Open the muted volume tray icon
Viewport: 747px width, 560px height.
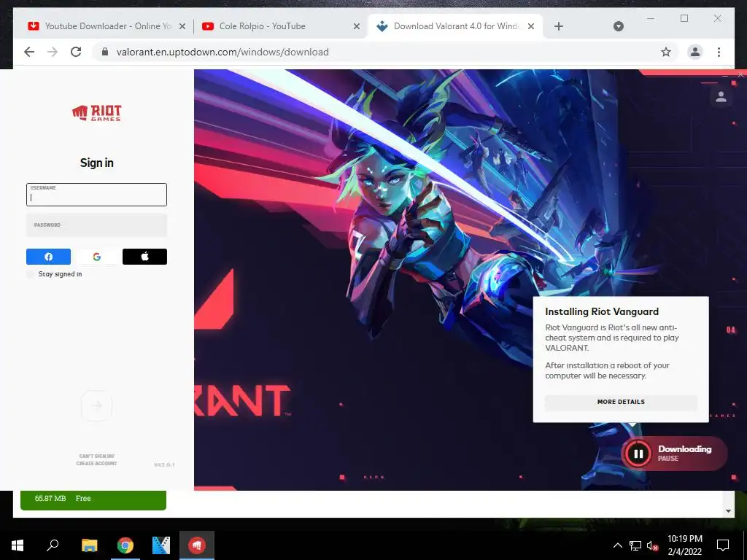pos(652,545)
